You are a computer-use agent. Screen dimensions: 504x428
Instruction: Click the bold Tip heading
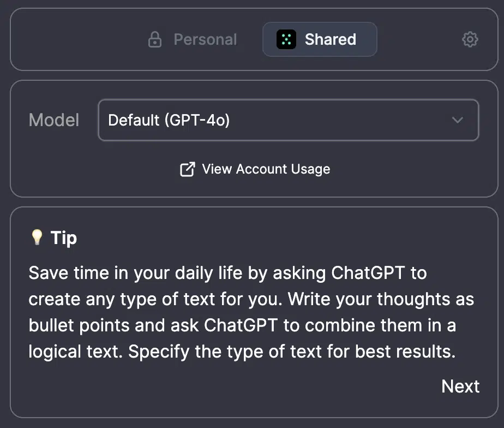(x=64, y=238)
